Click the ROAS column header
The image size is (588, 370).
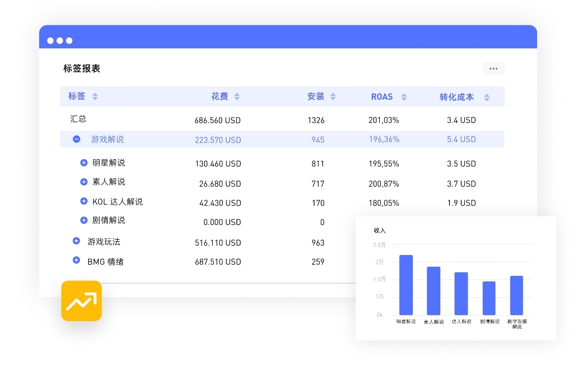point(383,96)
